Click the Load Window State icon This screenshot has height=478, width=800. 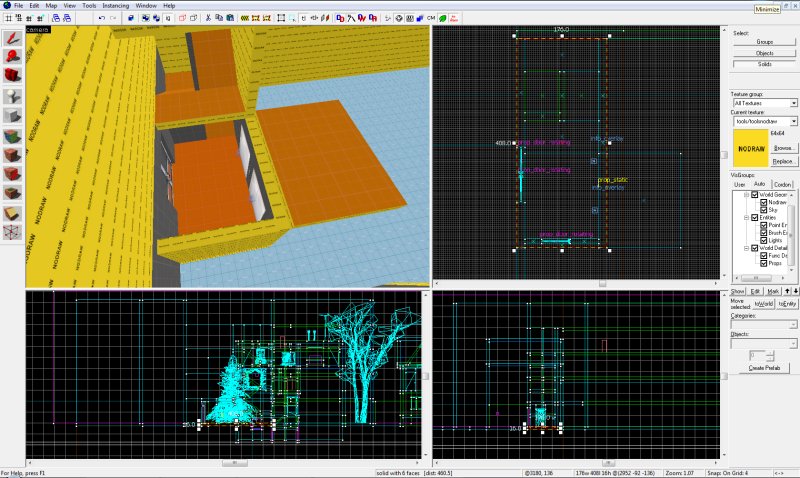tap(56, 18)
